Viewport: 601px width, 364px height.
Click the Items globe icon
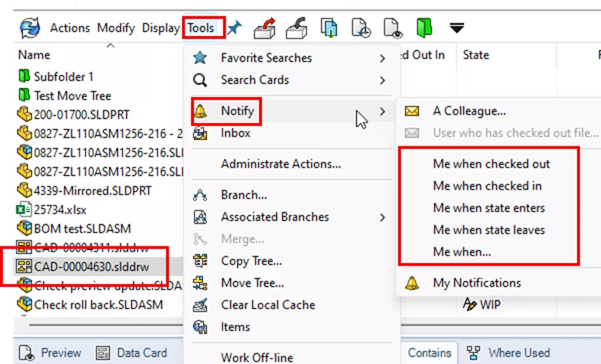tap(200, 327)
